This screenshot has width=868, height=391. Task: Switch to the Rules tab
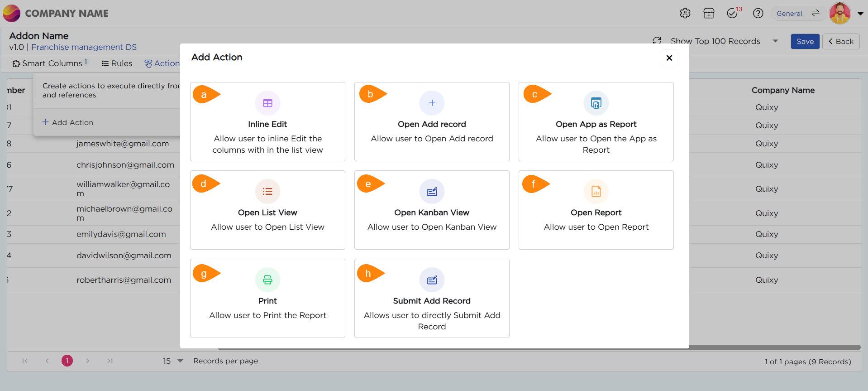tap(117, 63)
